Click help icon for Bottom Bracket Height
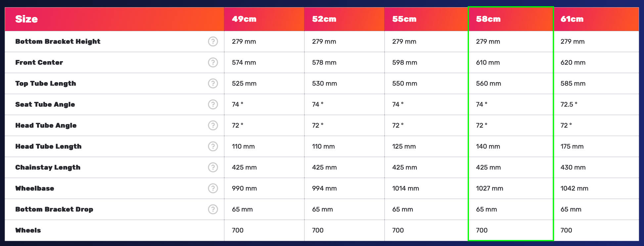This screenshot has width=644, height=246. (x=213, y=41)
